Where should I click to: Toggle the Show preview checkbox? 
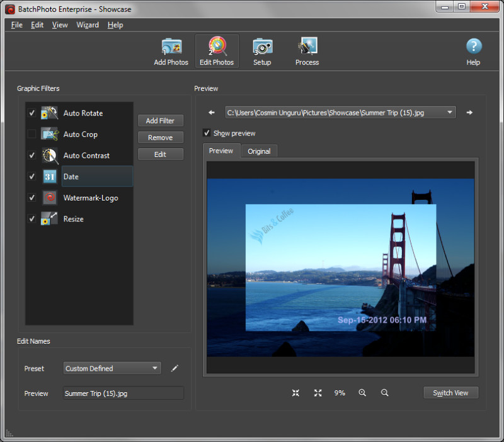pyautogui.click(x=207, y=133)
